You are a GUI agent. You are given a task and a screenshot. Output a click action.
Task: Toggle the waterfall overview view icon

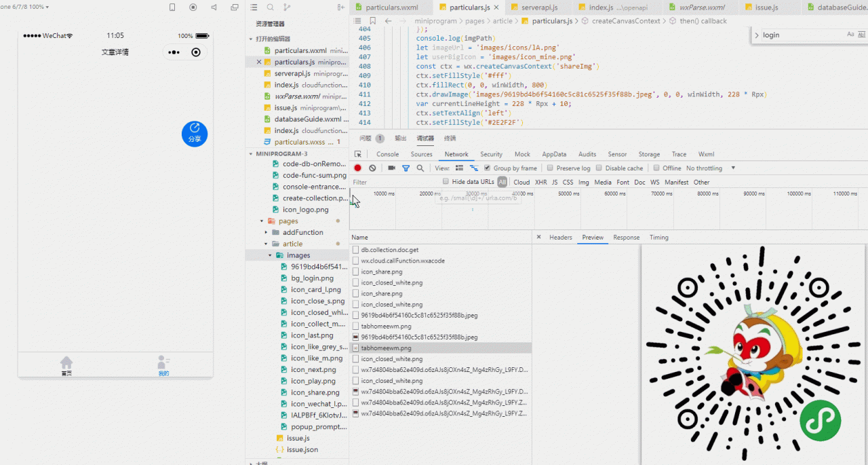474,168
